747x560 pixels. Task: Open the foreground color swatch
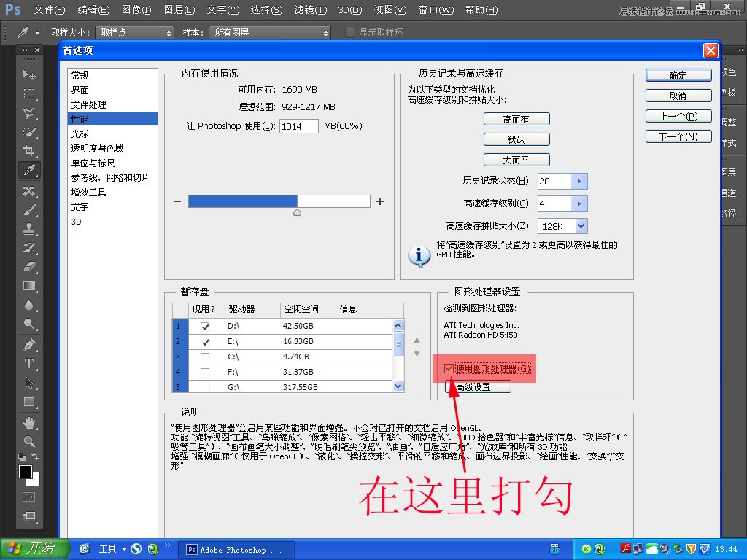[26, 472]
